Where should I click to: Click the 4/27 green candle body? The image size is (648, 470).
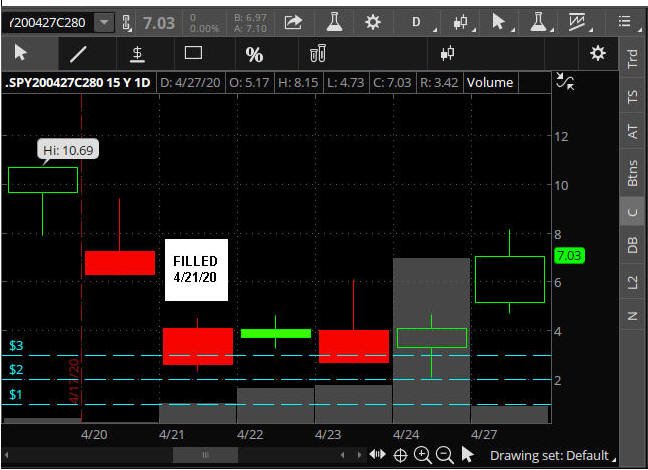tap(510, 279)
